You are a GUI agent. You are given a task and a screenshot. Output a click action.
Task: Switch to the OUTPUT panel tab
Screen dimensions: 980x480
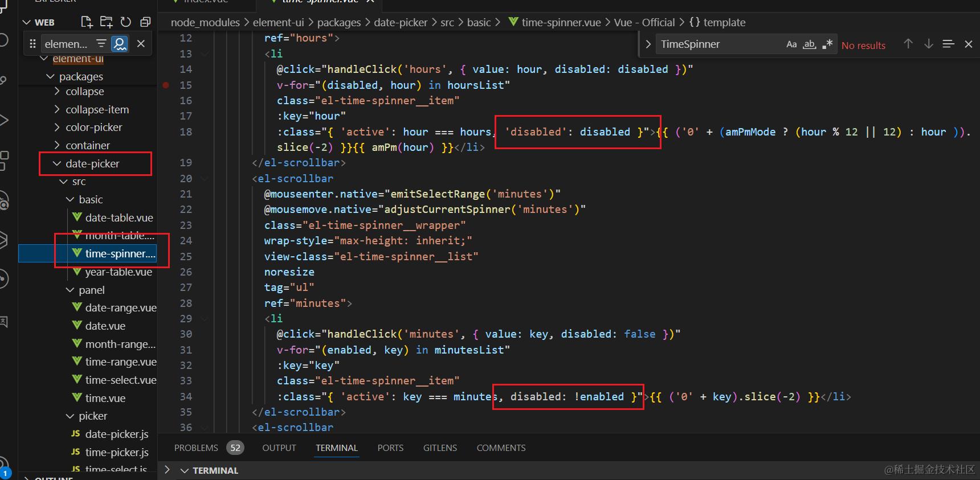pos(279,448)
